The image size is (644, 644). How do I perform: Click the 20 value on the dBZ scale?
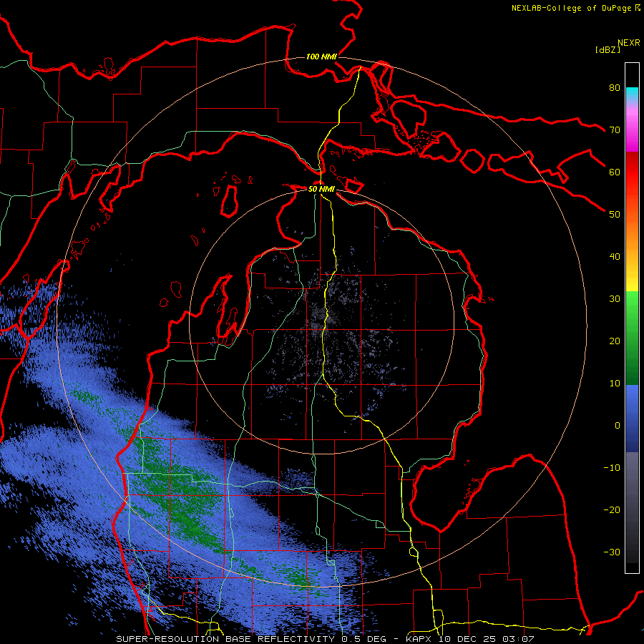point(615,341)
